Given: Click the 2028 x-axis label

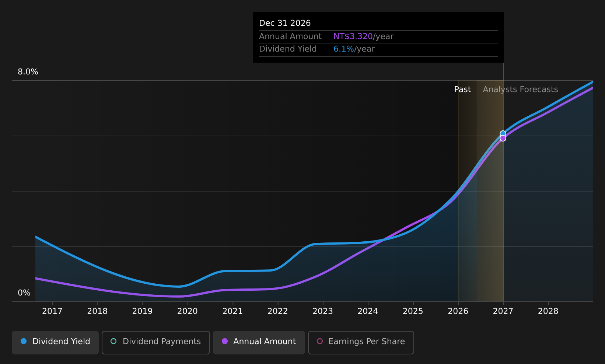Looking at the screenshot, I should [x=548, y=311].
